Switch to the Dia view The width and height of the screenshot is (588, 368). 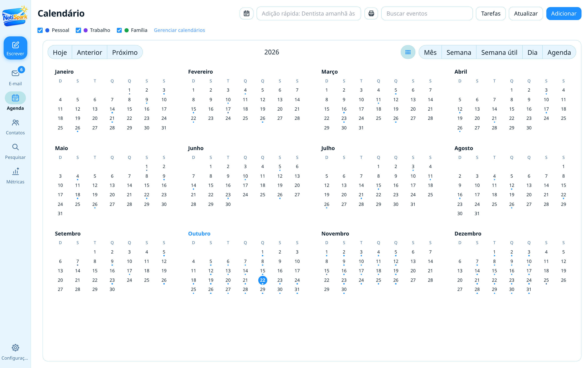pyautogui.click(x=532, y=52)
